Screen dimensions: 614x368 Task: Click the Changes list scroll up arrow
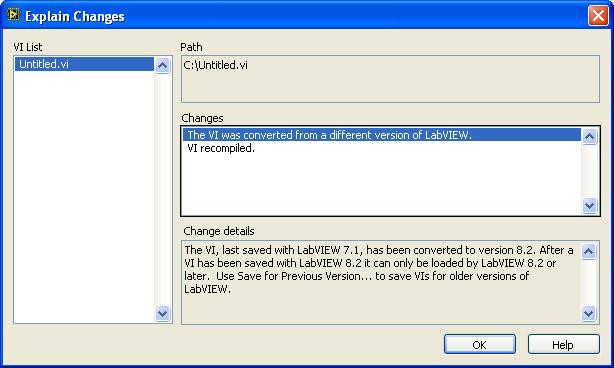point(589,136)
